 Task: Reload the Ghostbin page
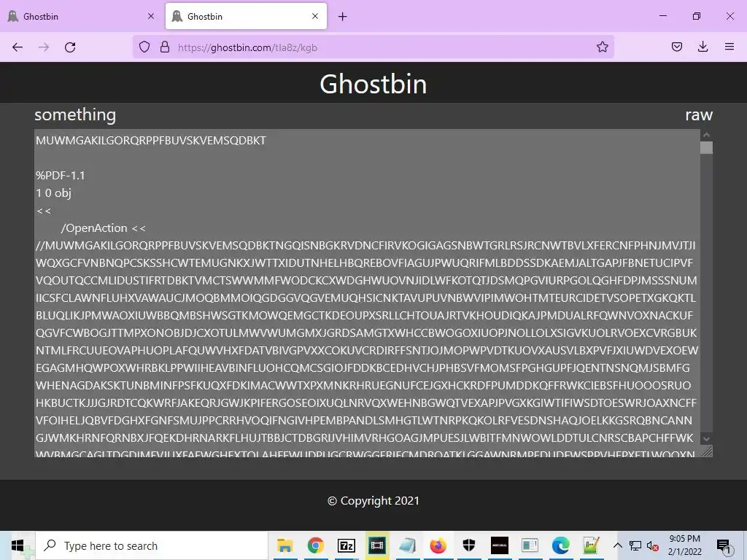point(70,47)
